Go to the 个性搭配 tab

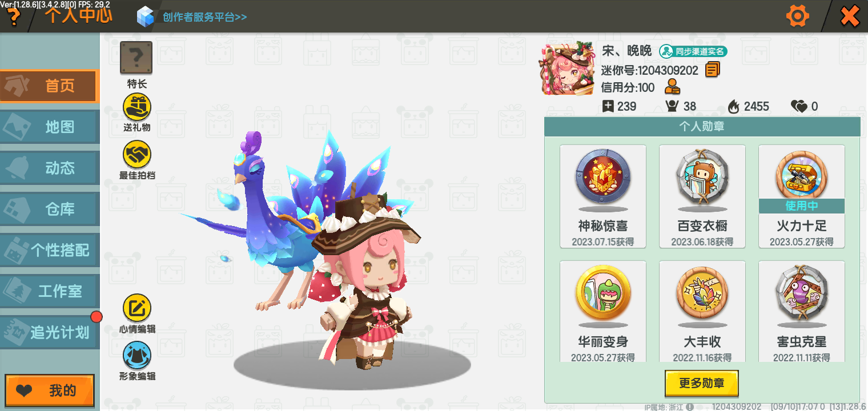coord(50,250)
